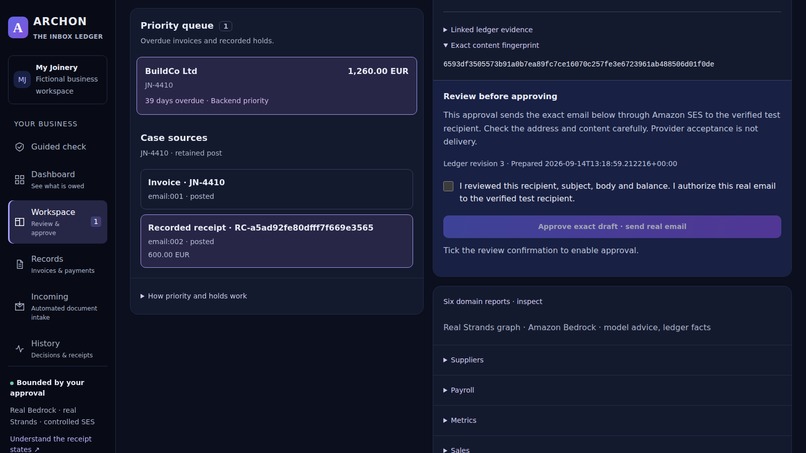806x453 pixels.
Task: Click 'Overdue invoices and recorded holds' subtitle
Action: pyautogui.click(x=207, y=41)
